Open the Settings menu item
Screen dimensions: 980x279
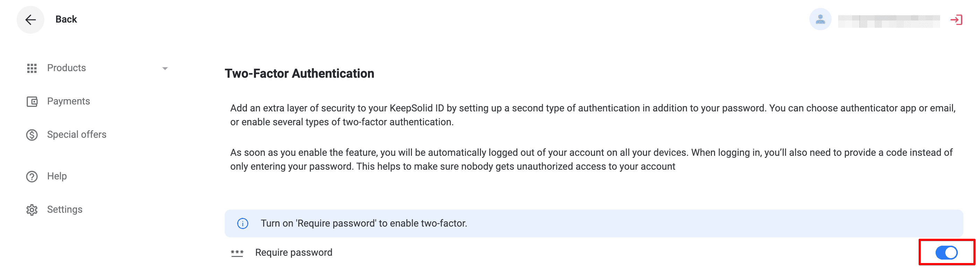65,209
